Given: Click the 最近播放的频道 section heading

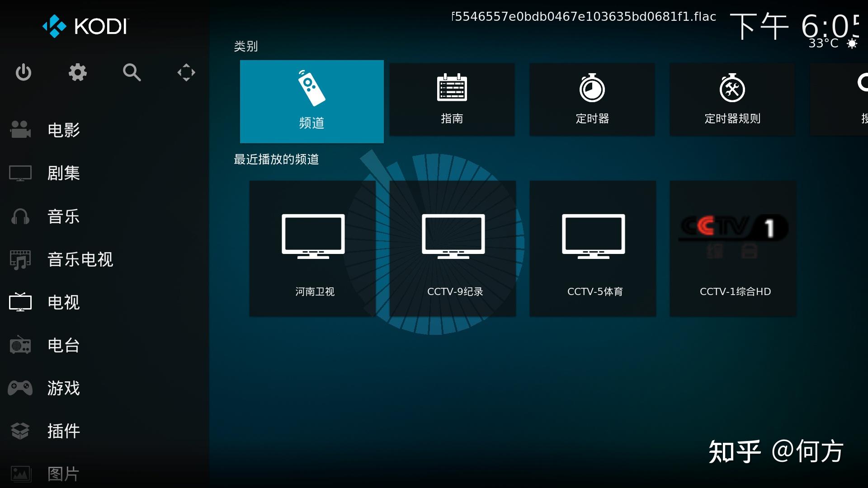Looking at the screenshot, I should pos(276,159).
